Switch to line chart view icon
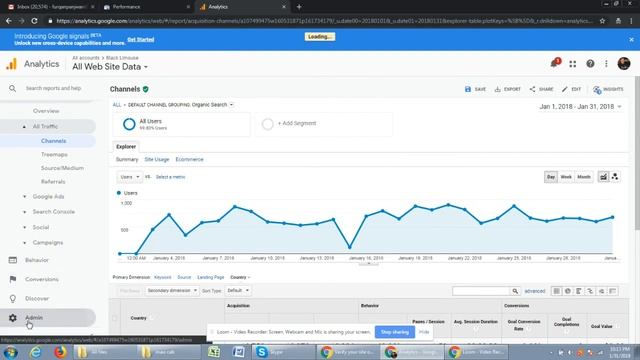640x360 pixels. (603, 177)
